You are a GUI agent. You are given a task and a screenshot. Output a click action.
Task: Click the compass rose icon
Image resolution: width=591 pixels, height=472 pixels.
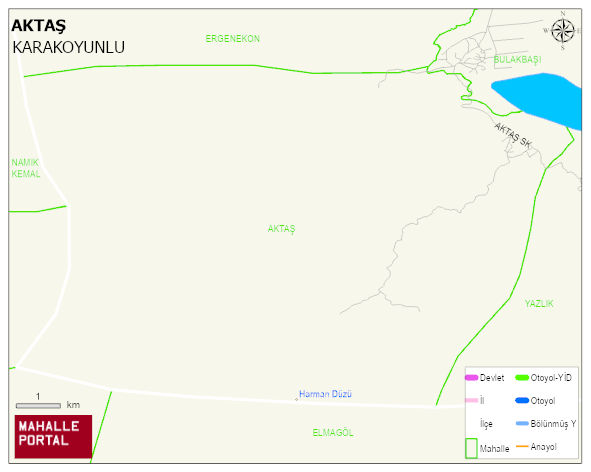click(x=562, y=31)
